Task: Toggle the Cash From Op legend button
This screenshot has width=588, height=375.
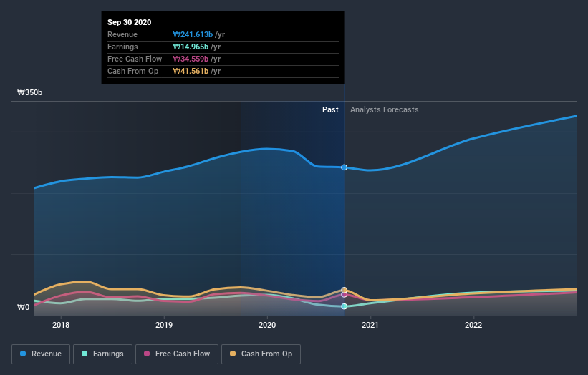Action: 261,354
